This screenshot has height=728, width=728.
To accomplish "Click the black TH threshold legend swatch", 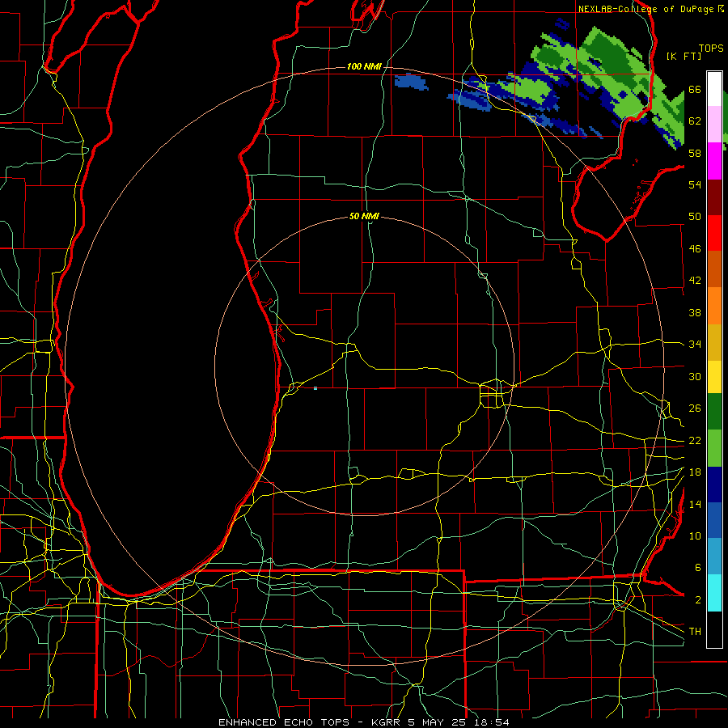I will click(714, 629).
